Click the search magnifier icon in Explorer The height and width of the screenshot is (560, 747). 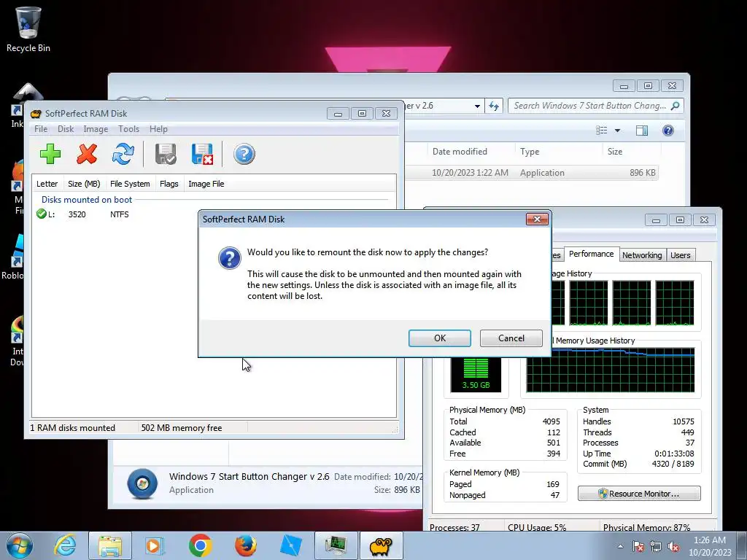point(675,106)
